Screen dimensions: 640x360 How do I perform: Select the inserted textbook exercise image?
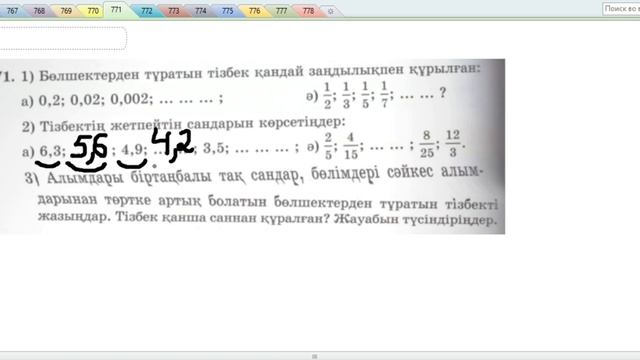click(252, 147)
